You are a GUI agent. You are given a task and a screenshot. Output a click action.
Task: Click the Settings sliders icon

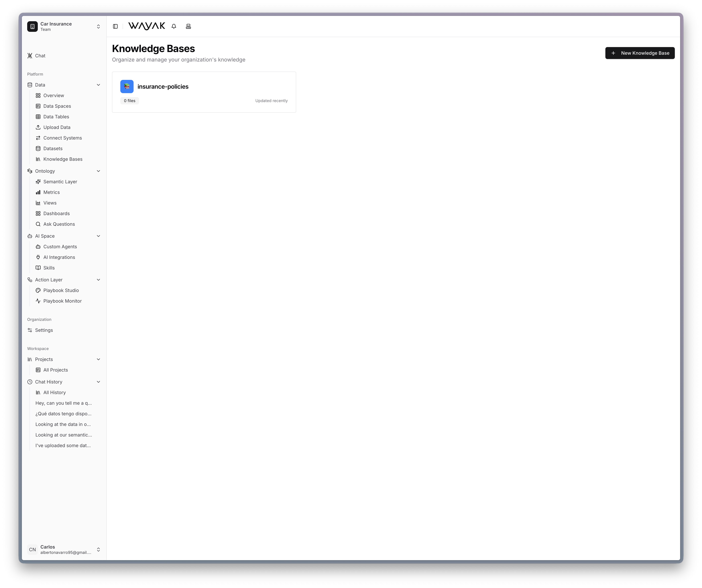pos(30,330)
